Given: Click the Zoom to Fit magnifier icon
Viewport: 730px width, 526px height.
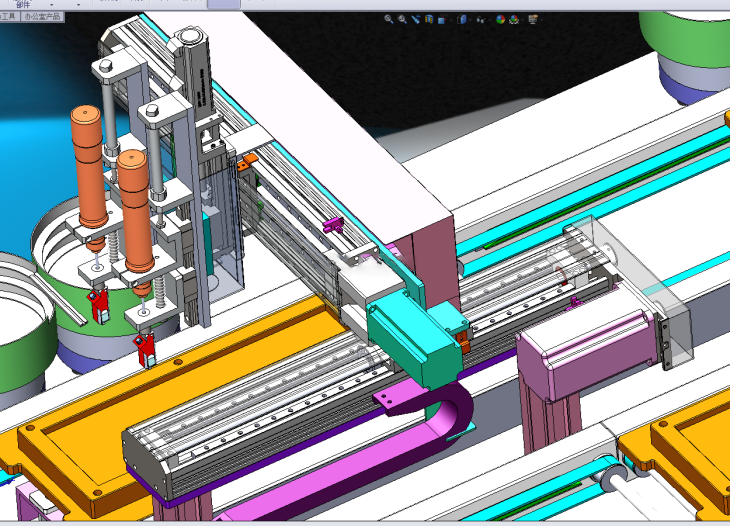Looking at the screenshot, I should pos(389,19).
